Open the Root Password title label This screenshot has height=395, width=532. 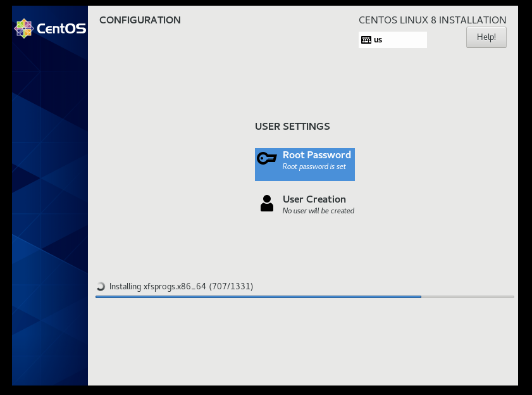[x=316, y=155]
